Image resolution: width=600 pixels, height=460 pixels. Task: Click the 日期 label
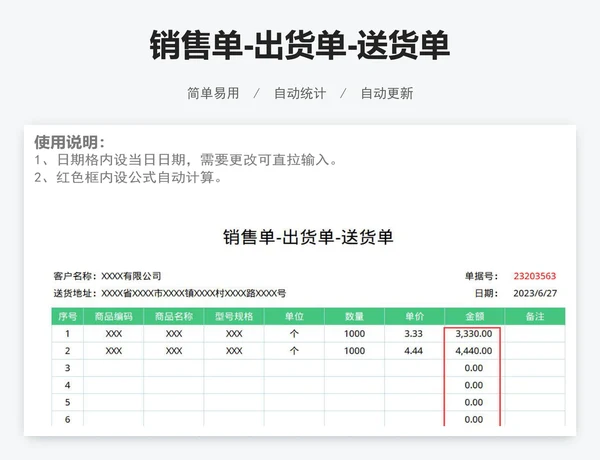point(486,294)
